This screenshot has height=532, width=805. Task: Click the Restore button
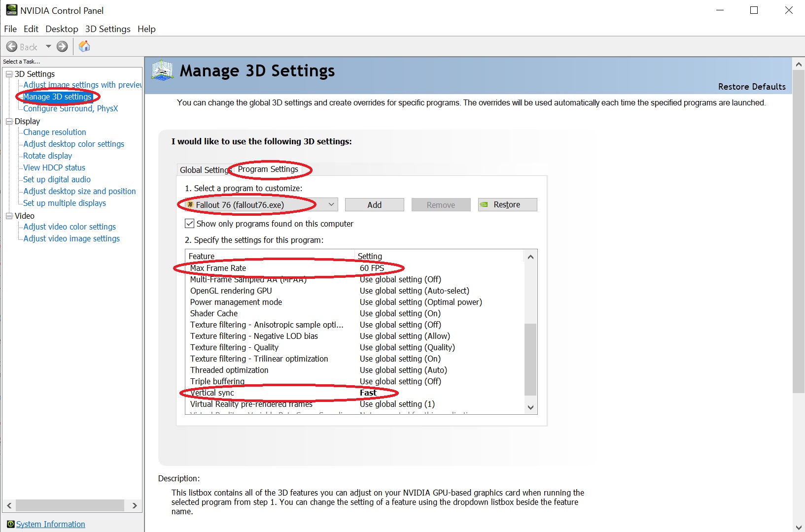pyautogui.click(x=508, y=205)
